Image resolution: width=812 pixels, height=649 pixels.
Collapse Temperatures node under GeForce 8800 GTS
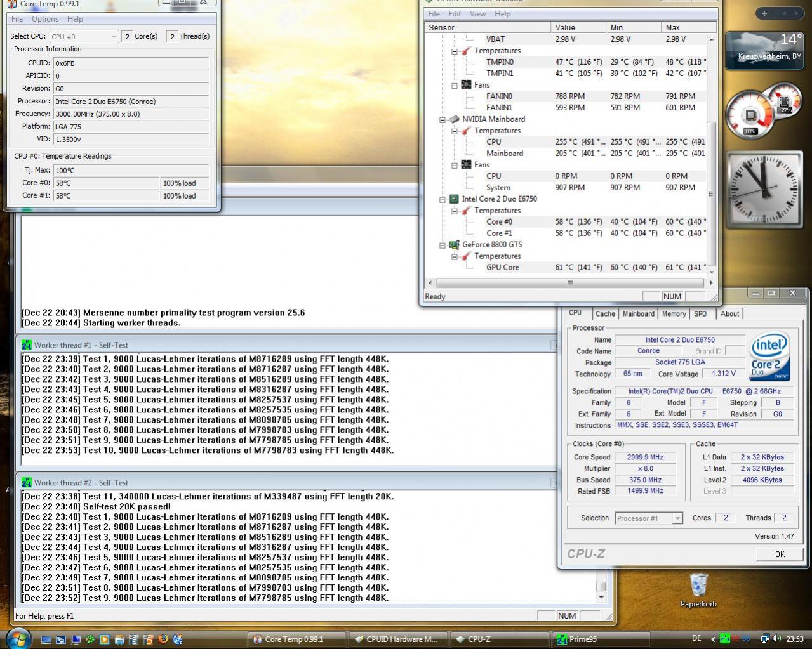pyautogui.click(x=455, y=256)
